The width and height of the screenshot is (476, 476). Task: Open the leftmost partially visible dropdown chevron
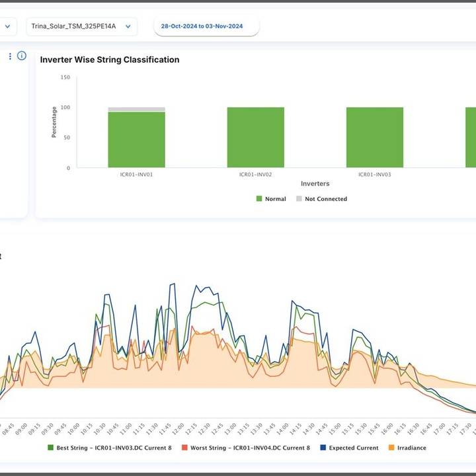pos(8,26)
